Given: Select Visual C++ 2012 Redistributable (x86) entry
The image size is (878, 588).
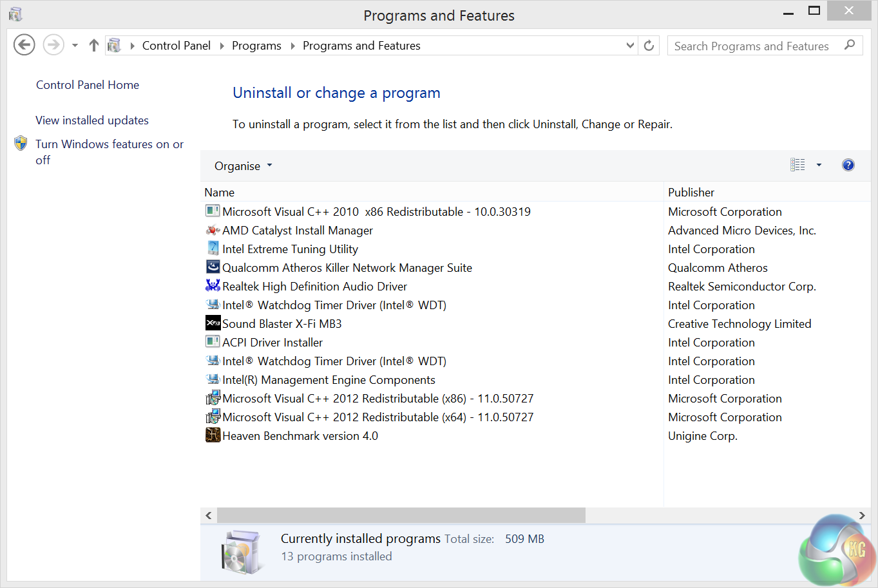Looking at the screenshot, I should (378, 399).
